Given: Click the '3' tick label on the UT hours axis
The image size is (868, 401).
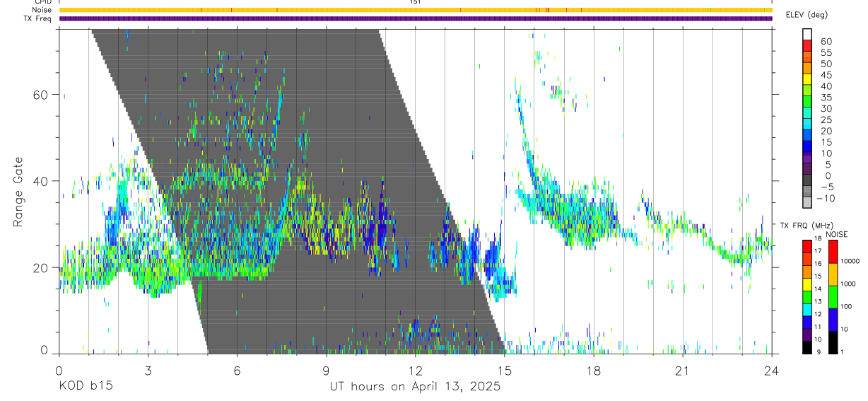Looking at the screenshot, I should pos(148,371).
